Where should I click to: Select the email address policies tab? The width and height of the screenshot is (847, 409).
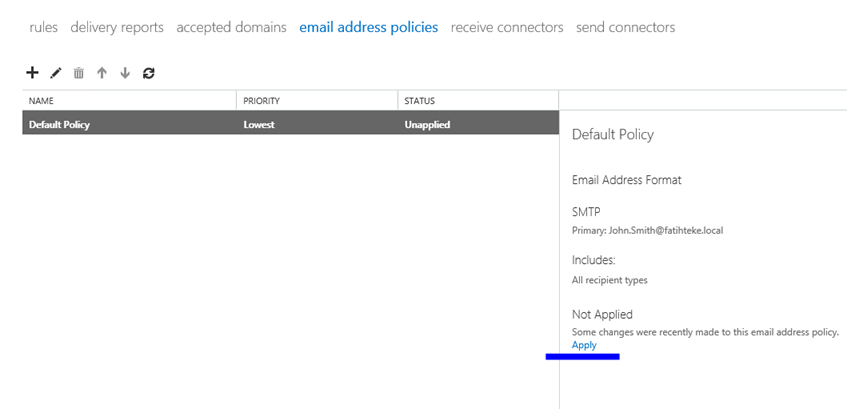point(368,27)
